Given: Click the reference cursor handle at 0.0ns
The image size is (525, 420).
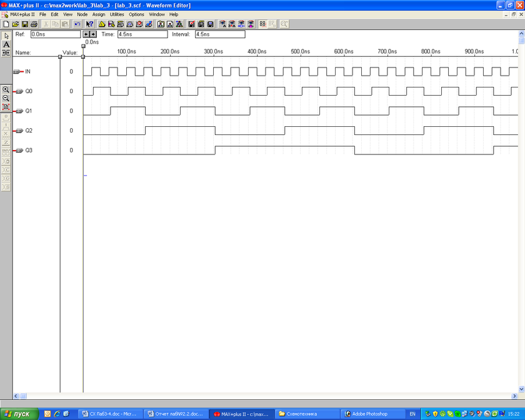Looking at the screenshot, I should pos(83,46).
